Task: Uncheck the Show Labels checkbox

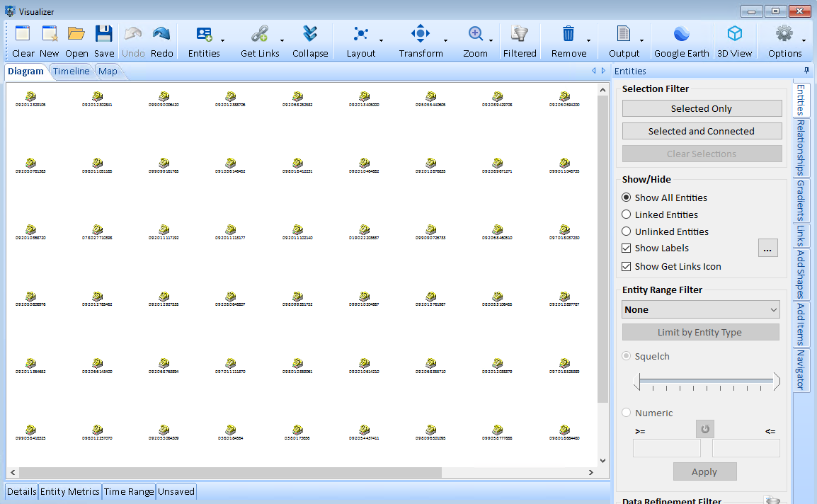Action: (627, 248)
